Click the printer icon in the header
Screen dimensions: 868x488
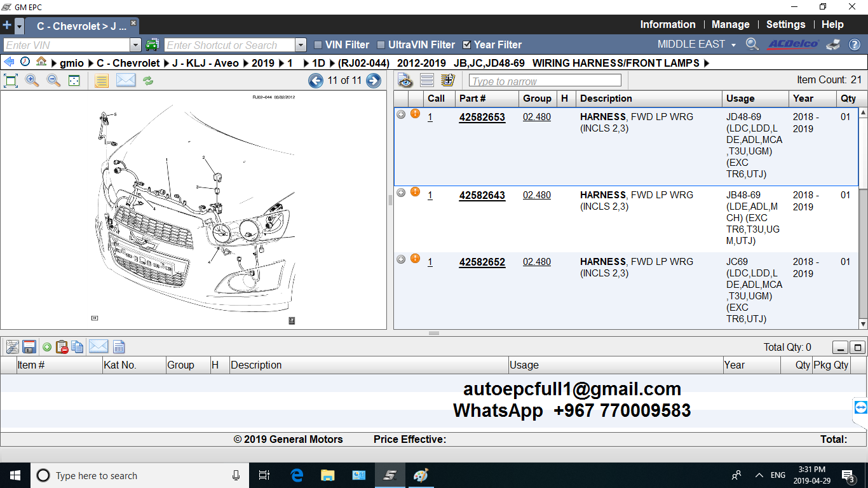[x=833, y=44]
